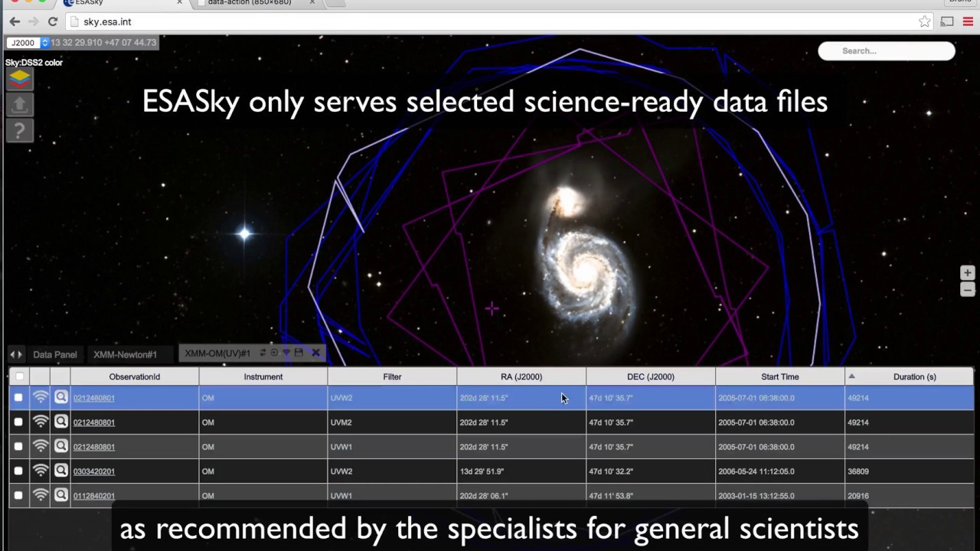Open observation link 0212480801 in UVM2 row
This screenshot has width=980, height=551.
94,422
